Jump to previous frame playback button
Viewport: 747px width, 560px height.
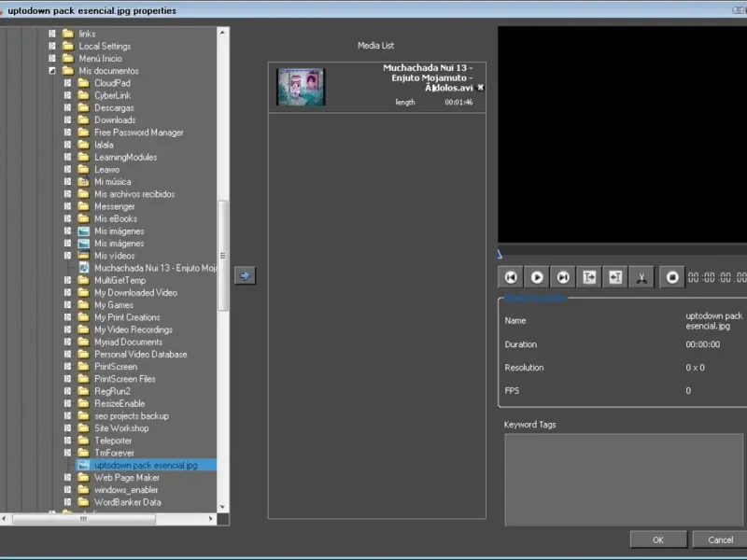[511, 277]
